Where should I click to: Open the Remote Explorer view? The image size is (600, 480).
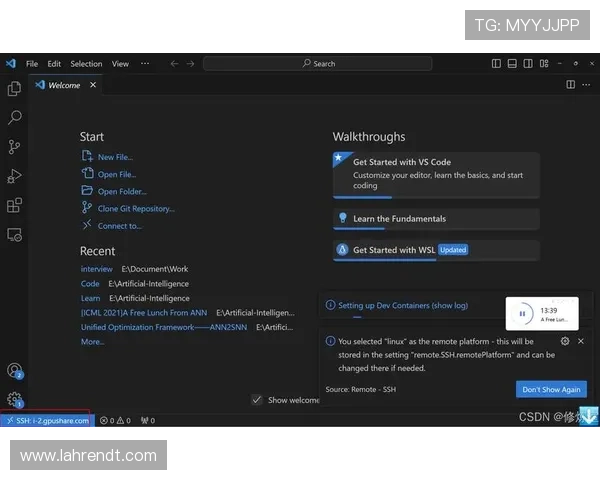click(14, 234)
